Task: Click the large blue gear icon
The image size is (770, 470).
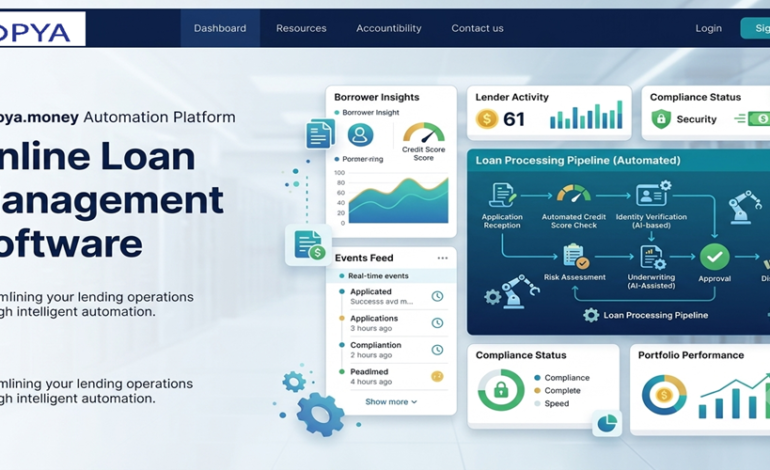Action: 320,415
